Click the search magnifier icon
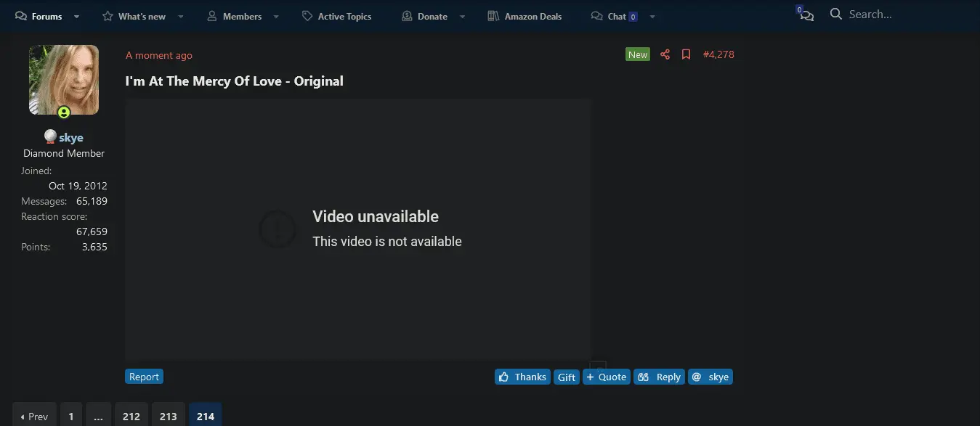The height and width of the screenshot is (426, 980). click(836, 15)
